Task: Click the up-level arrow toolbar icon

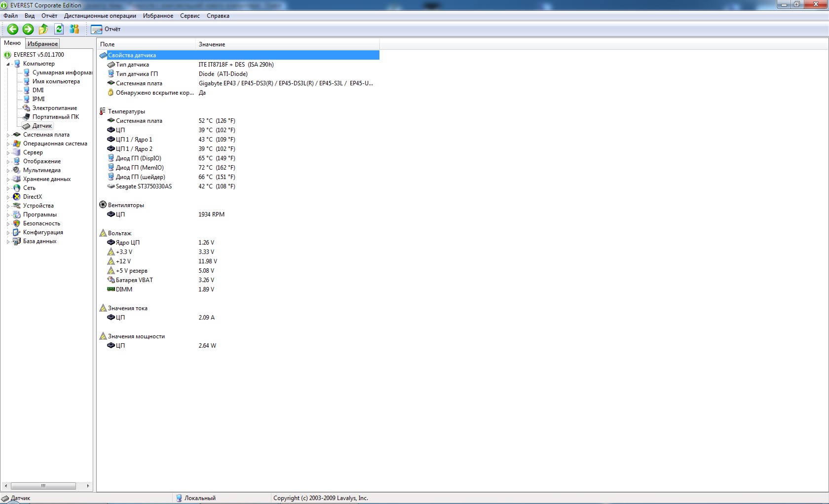Action: tap(43, 29)
